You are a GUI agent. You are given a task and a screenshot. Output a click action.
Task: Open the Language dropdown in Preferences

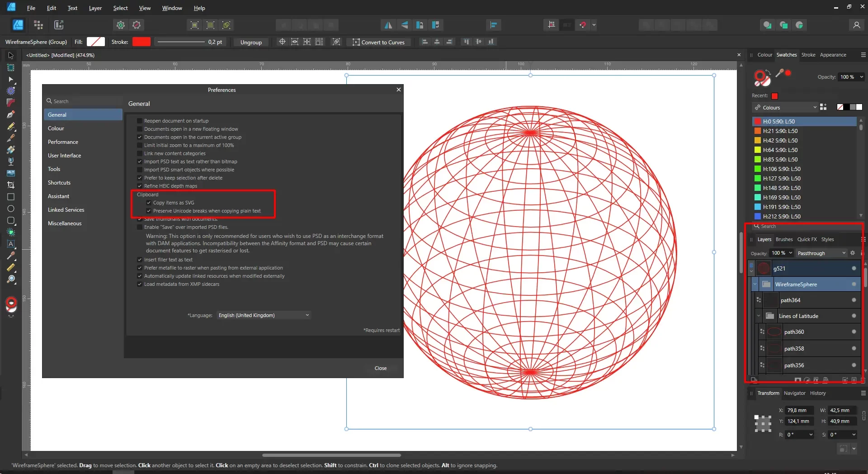pyautogui.click(x=264, y=315)
